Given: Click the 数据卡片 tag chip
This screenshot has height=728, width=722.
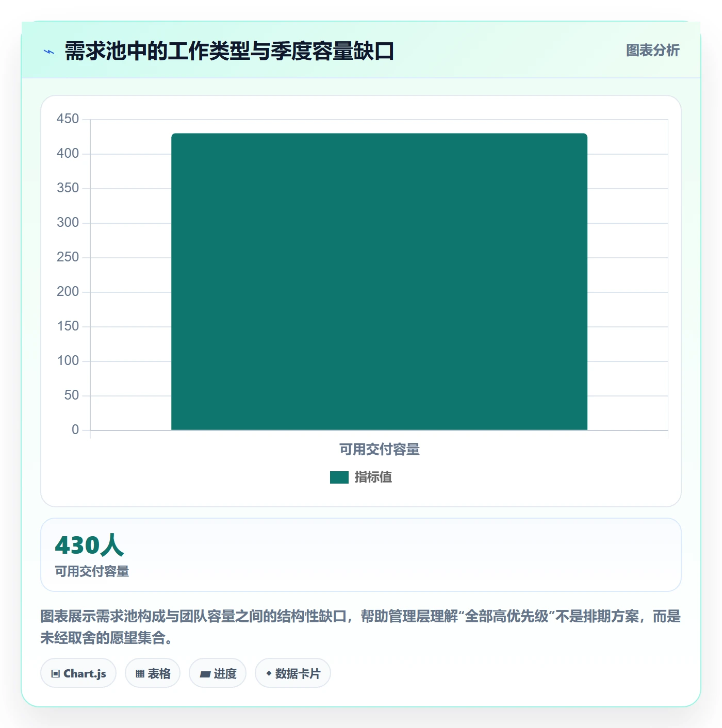Looking at the screenshot, I should coord(293,673).
